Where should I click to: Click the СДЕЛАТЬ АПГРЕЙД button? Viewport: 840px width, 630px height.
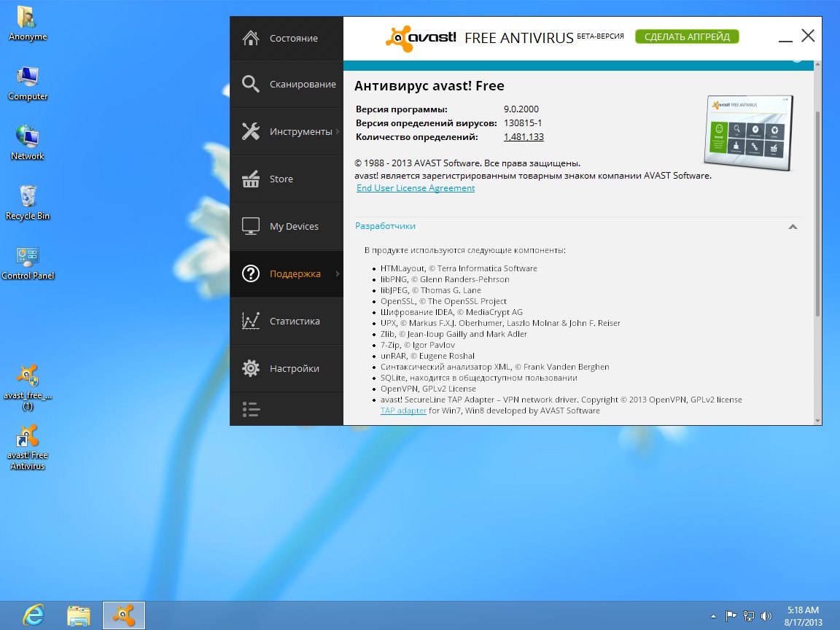(687, 36)
